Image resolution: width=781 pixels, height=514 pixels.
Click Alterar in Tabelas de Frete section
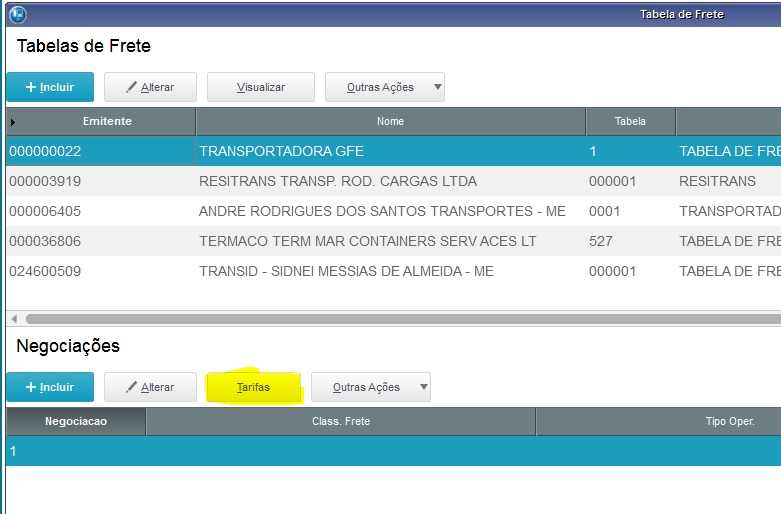click(150, 87)
